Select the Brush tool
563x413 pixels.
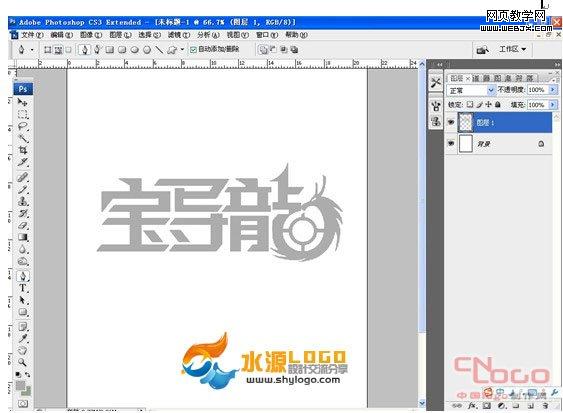[23, 189]
